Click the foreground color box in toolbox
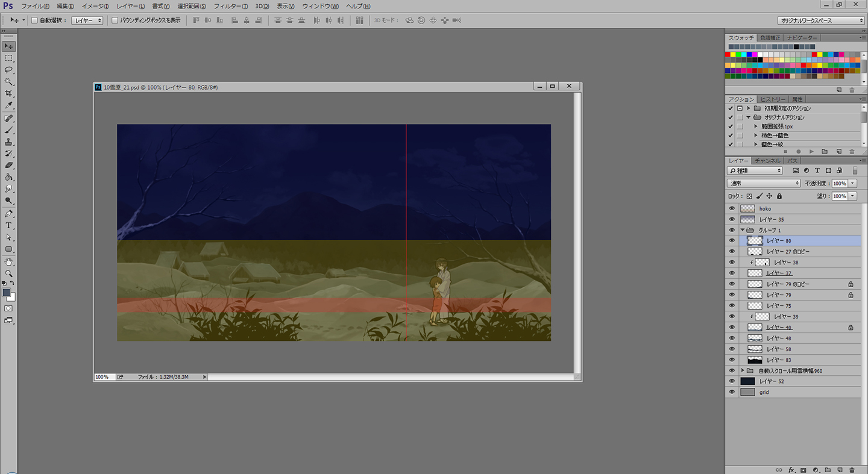Image resolution: width=868 pixels, height=474 pixels. tap(7, 293)
